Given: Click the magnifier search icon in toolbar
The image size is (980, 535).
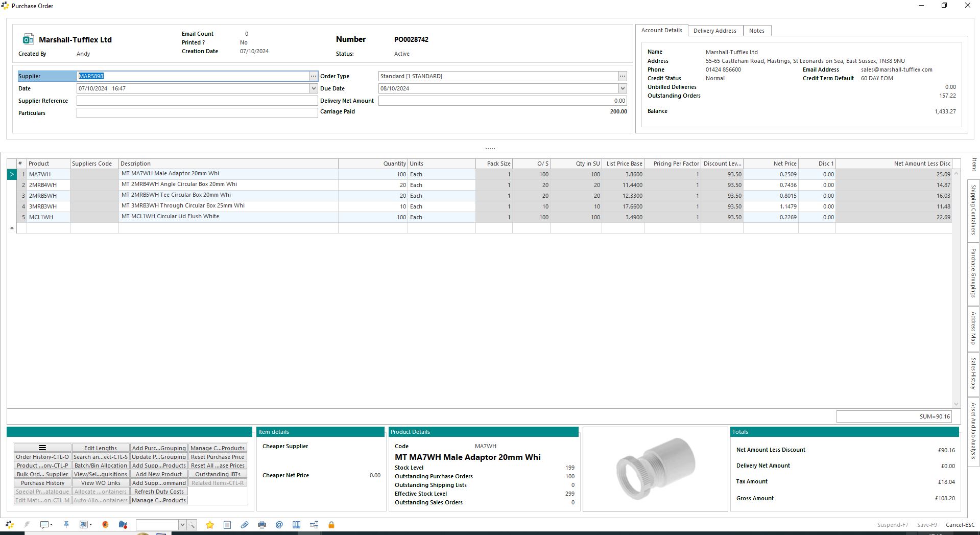Looking at the screenshot, I should tap(192, 525).
